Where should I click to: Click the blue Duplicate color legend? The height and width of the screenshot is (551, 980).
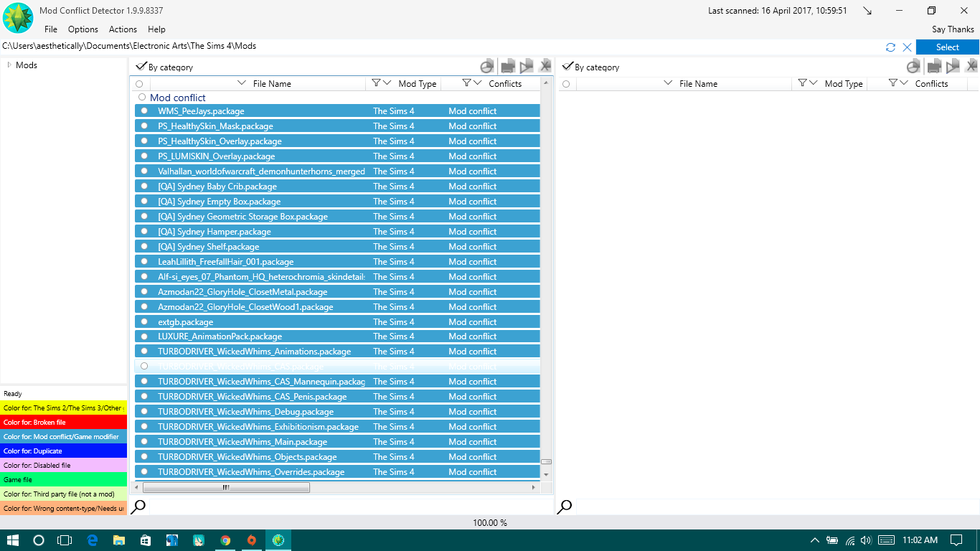(64, 451)
